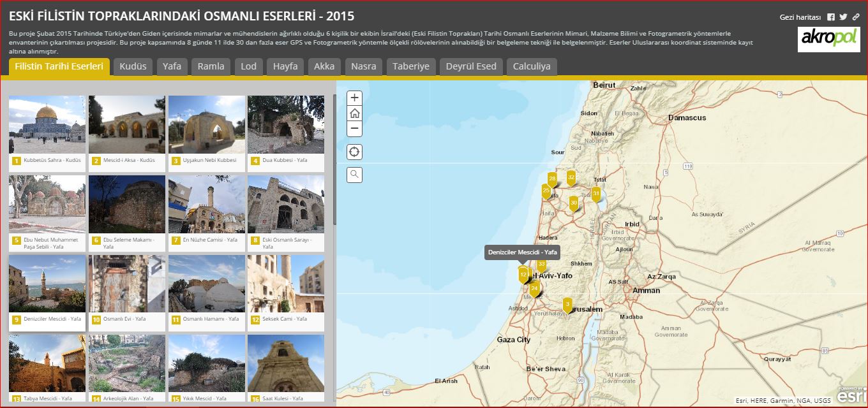Select map marker number 30

click(x=574, y=203)
